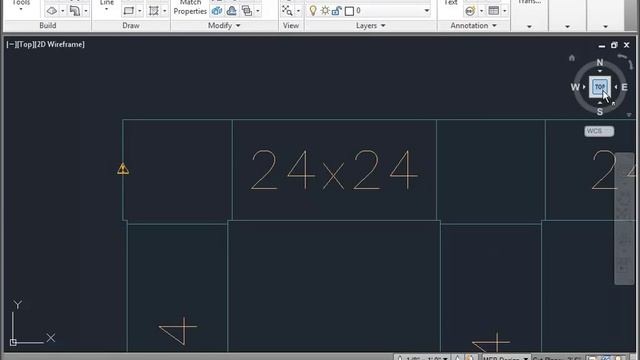This screenshot has width=640, height=360.
Task: Click layer 0 color swatch square
Action: tap(349, 11)
